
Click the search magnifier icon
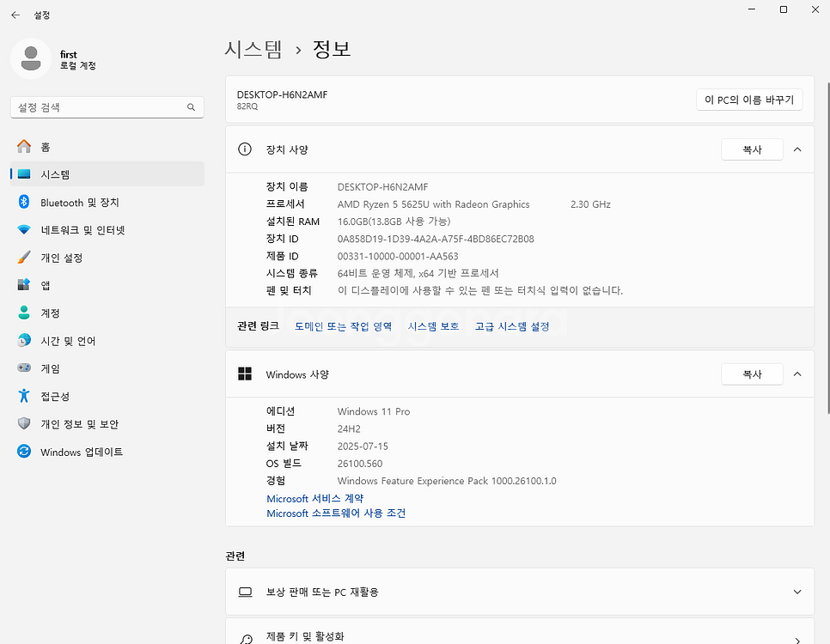[191, 107]
